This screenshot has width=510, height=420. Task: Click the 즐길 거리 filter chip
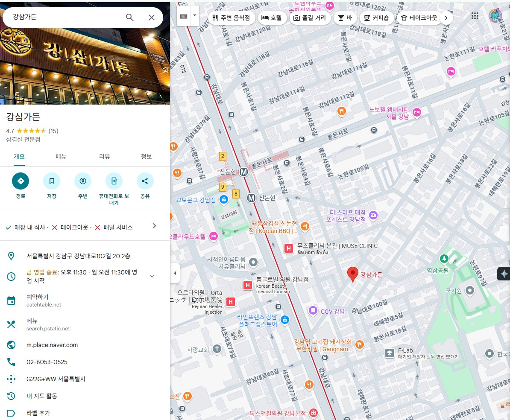click(x=310, y=18)
